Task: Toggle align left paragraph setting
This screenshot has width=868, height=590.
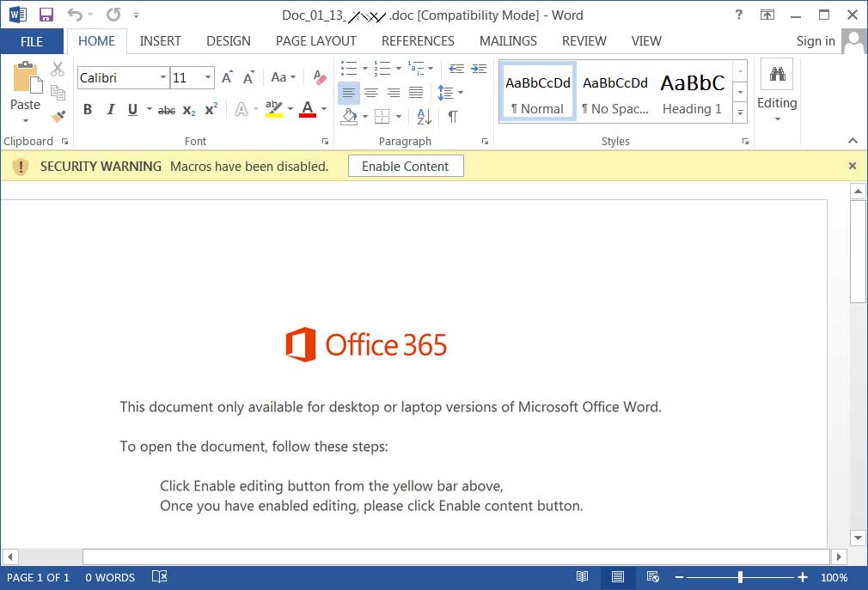Action: coord(348,93)
